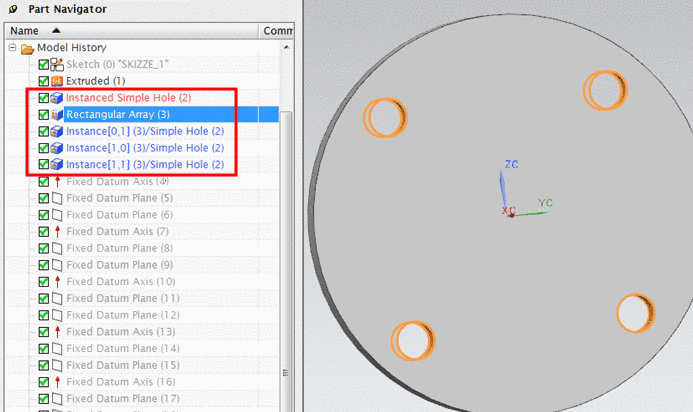Select Fixed Datum Plane (8) row
This screenshot has width=693, height=412.
point(119,248)
